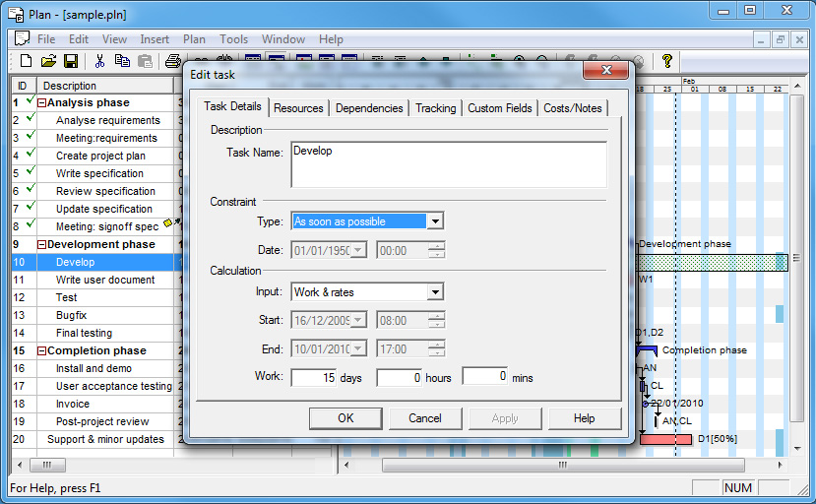Click the Print toolbar icon
This screenshot has width=816, height=504.
point(172,61)
